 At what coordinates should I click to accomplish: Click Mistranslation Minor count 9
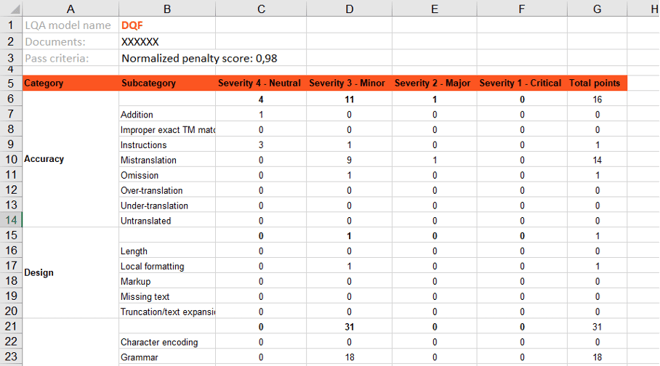[x=349, y=160]
